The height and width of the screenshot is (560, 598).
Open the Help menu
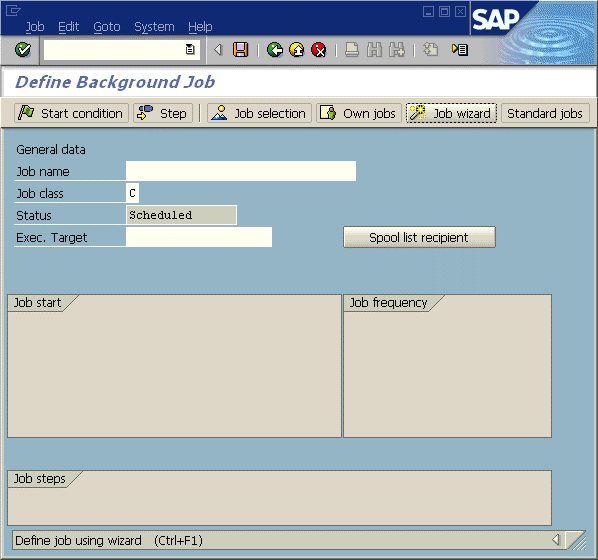(x=200, y=27)
